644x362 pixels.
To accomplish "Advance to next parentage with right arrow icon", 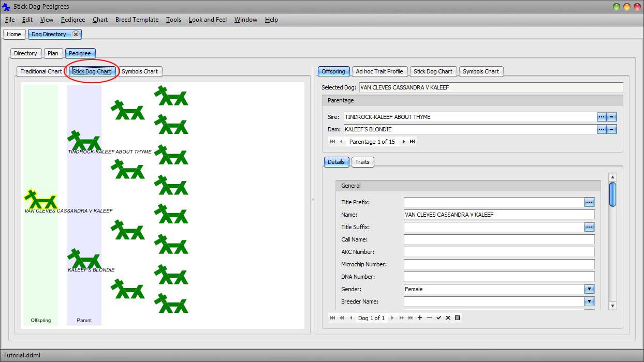I will (403, 141).
